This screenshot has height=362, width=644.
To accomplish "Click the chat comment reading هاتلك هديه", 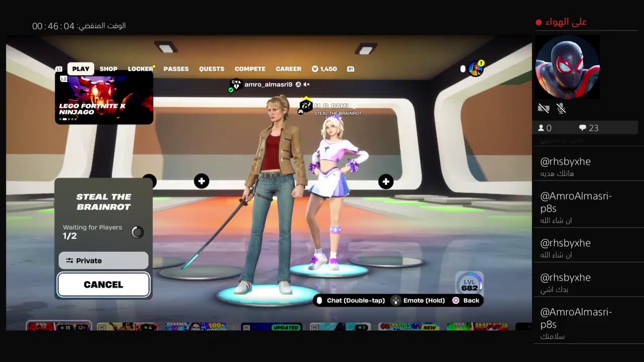I will pyautogui.click(x=557, y=173).
